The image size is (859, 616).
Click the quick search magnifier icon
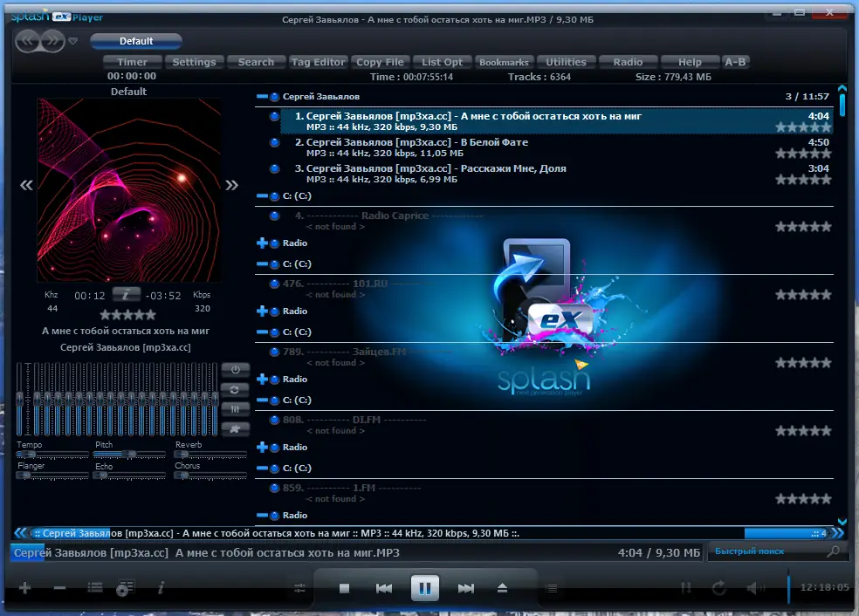[x=834, y=551]
